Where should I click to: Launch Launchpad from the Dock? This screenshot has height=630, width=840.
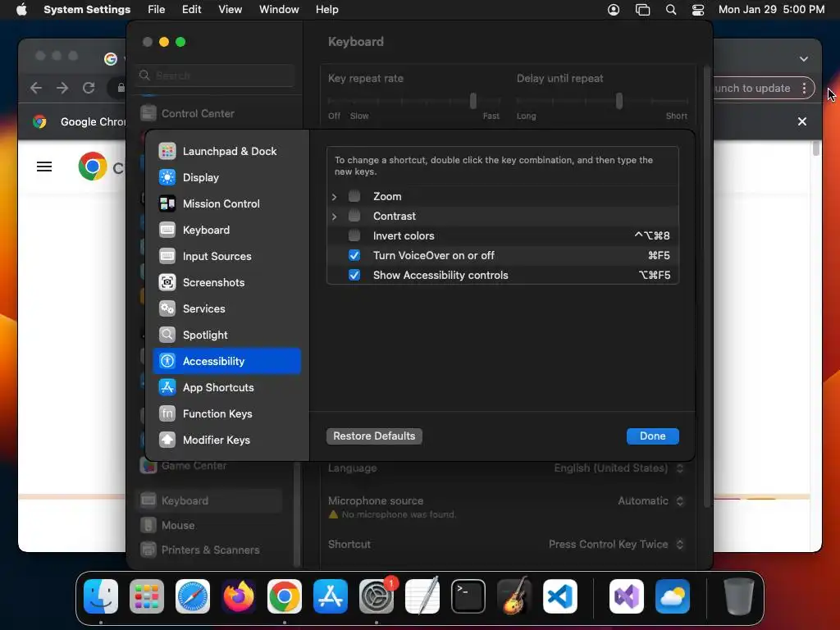pyautogui.click(x=147, y=596)
